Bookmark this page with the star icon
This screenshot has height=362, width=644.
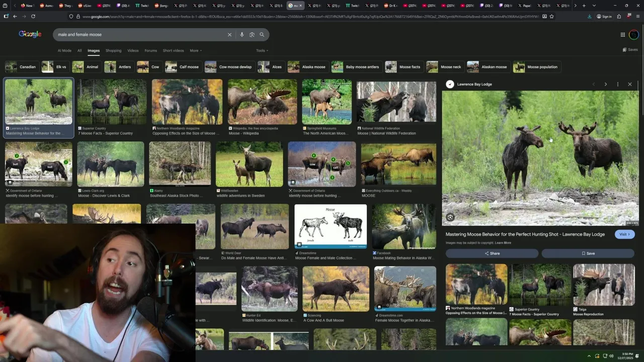pyautogui.click(x=552, y=16)
